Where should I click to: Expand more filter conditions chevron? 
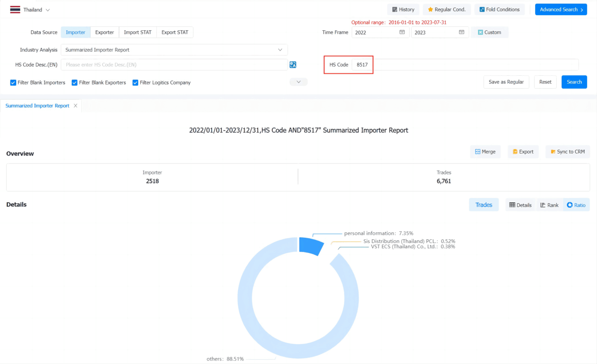click(x=298, y=82)
